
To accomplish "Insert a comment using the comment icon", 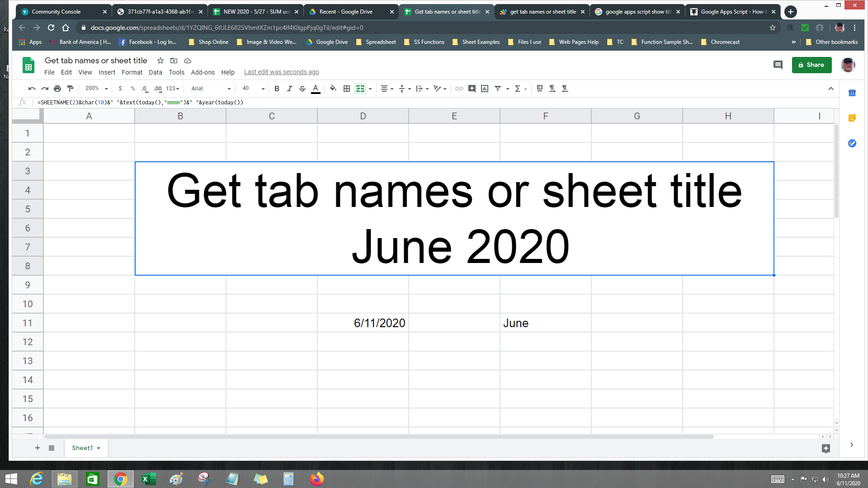I will (472, 89).
